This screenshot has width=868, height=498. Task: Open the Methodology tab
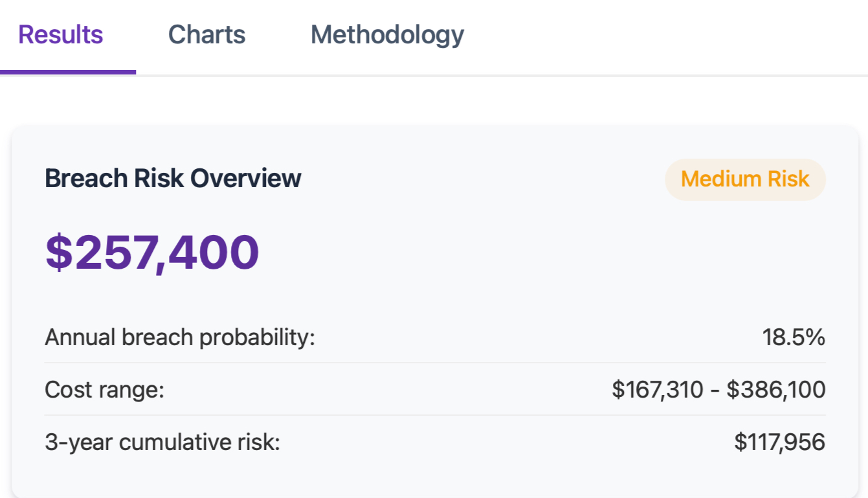click(386, 34)
